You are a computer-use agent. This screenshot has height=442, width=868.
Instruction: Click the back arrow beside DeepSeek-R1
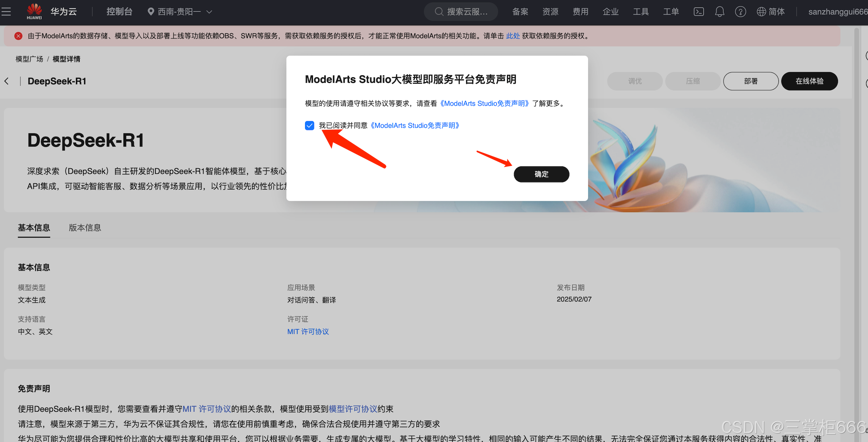pyautogui.click(x=7, y=81)
